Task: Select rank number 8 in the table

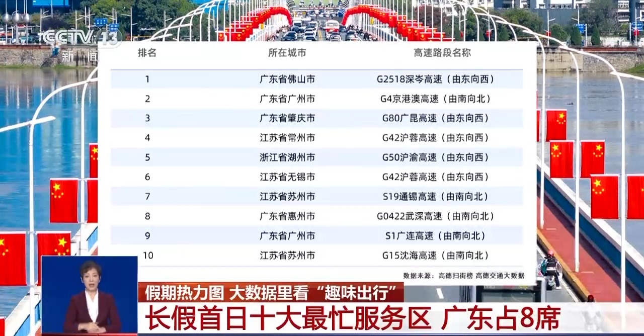Action: 147,216
